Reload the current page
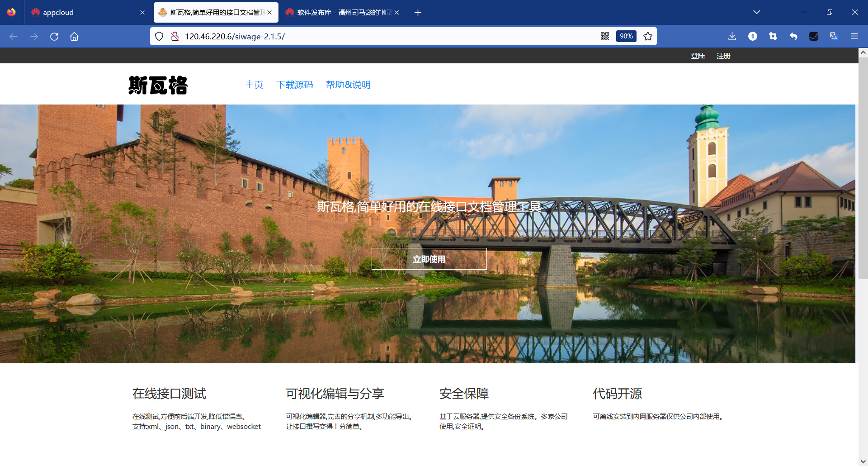868x466 pixels. click(x=54, y=36)
